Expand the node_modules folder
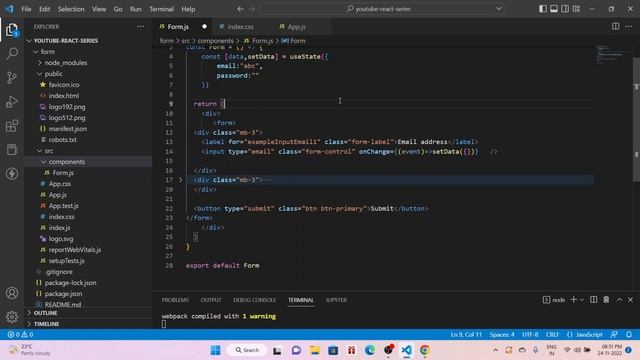 66,63
